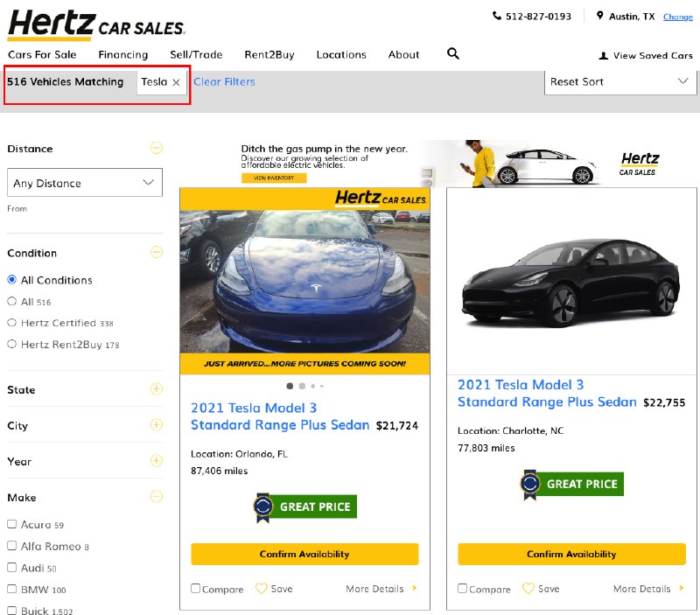
Task: Select the second carousel dot on blue Tesla
Action: (x=302, y=386)
